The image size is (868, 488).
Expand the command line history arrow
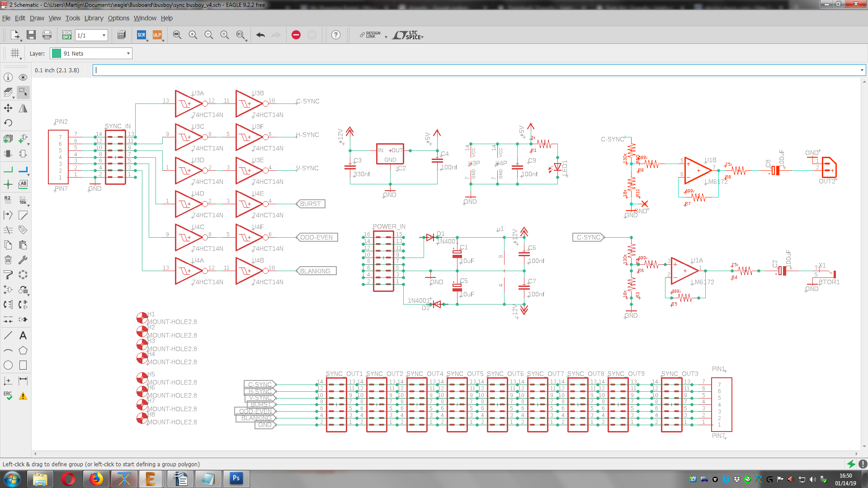click(862, 70)
